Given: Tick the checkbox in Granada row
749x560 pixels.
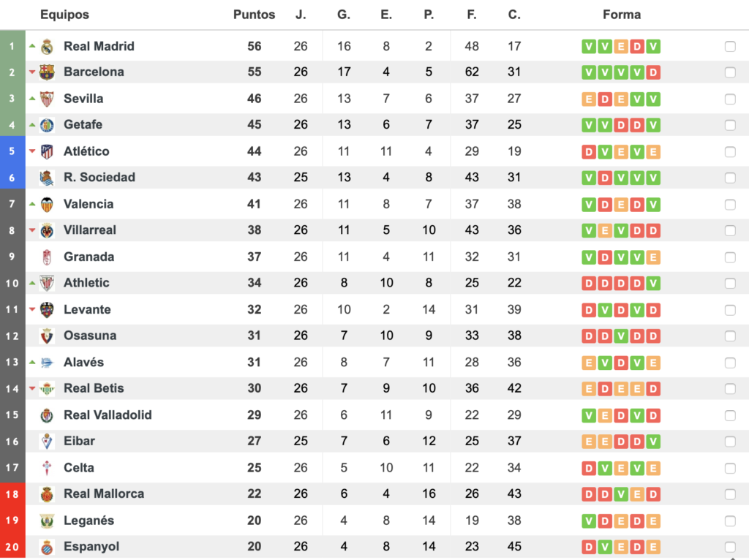Looking at the screenshot, I should [x=730, y=257].
